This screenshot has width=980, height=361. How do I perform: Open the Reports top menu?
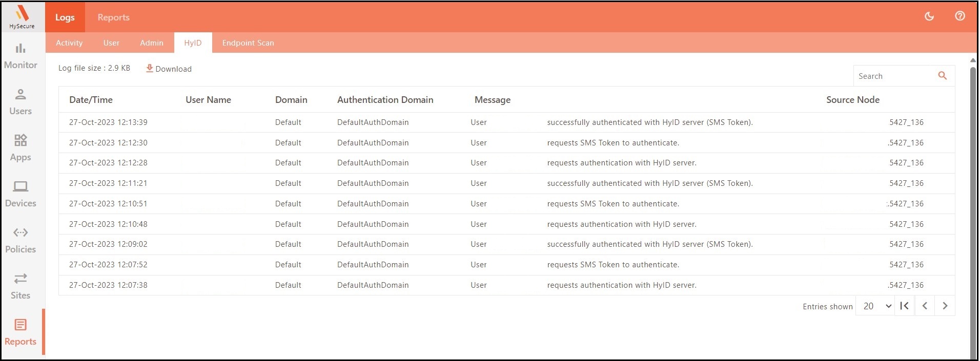113,17
